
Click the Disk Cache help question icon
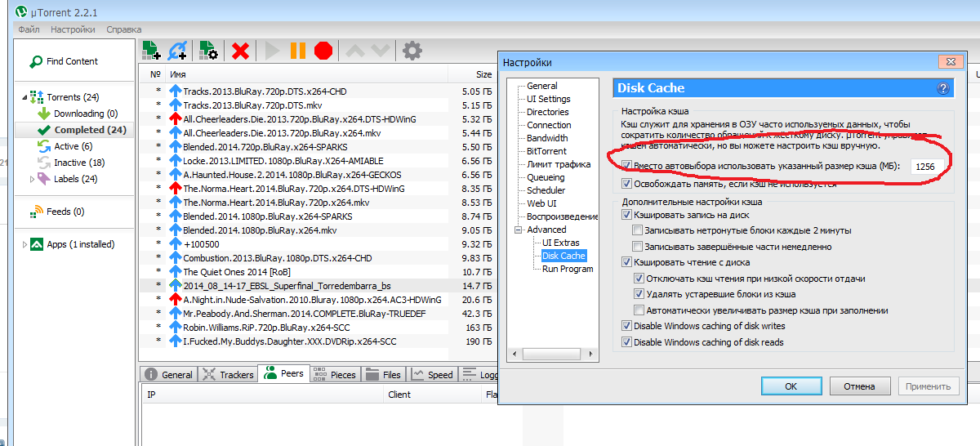click(942, 88)
